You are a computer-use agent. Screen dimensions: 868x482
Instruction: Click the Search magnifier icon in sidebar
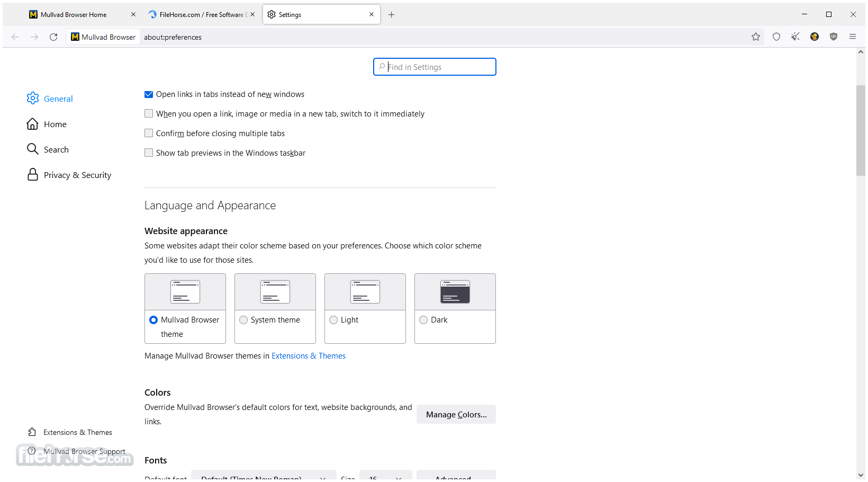33,149
